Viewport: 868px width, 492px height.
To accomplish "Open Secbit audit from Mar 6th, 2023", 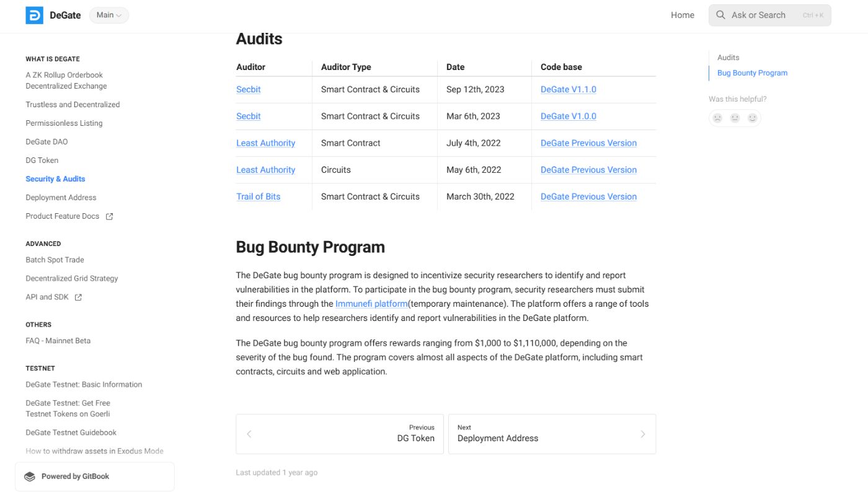I will (x=248, y=116).
